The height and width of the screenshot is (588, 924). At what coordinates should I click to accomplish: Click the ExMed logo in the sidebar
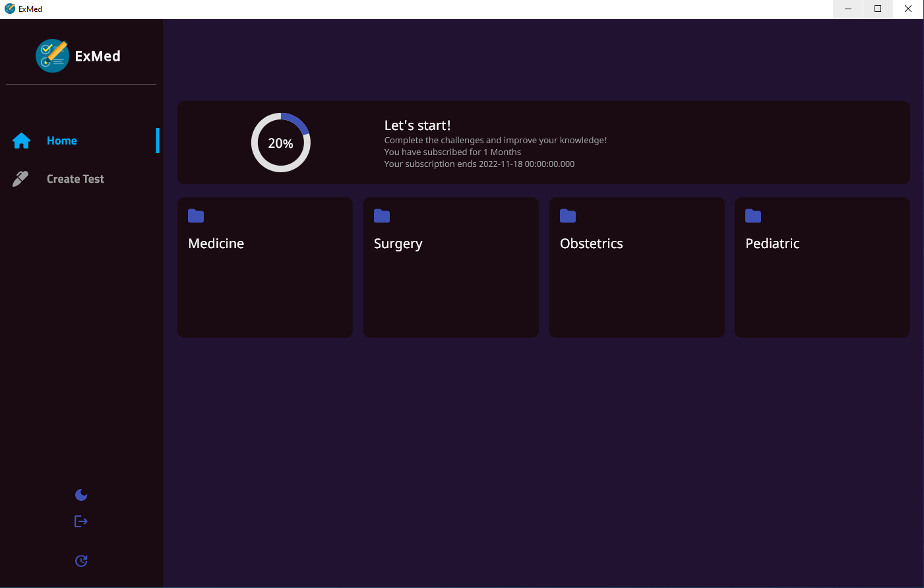tap(53, 55)
